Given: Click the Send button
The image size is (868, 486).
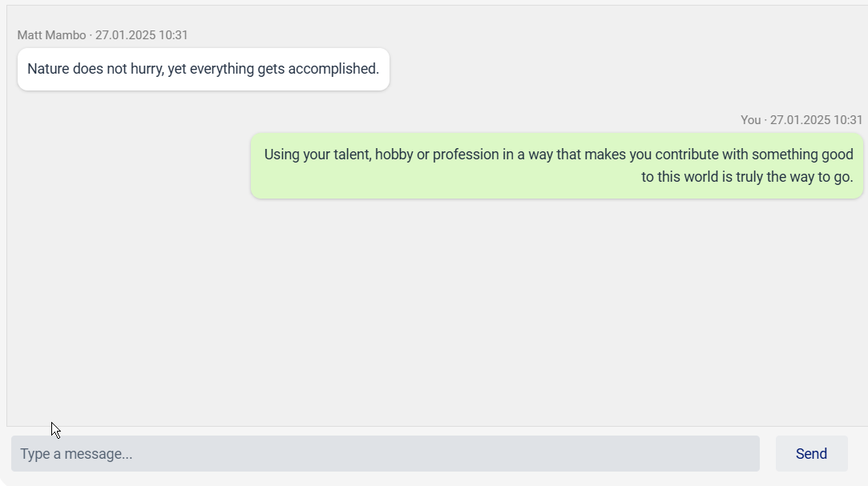Looking at the screenshot, I should tap(811, 454).
